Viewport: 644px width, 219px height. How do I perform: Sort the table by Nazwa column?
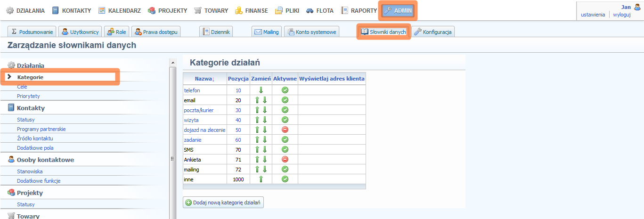coord(204,79)
